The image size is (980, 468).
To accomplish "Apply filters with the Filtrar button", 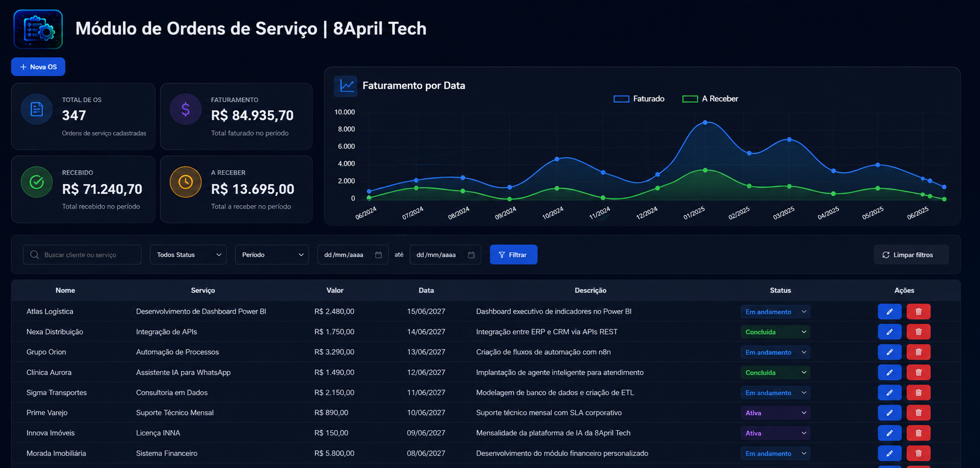I will click(x=513, y=255).
